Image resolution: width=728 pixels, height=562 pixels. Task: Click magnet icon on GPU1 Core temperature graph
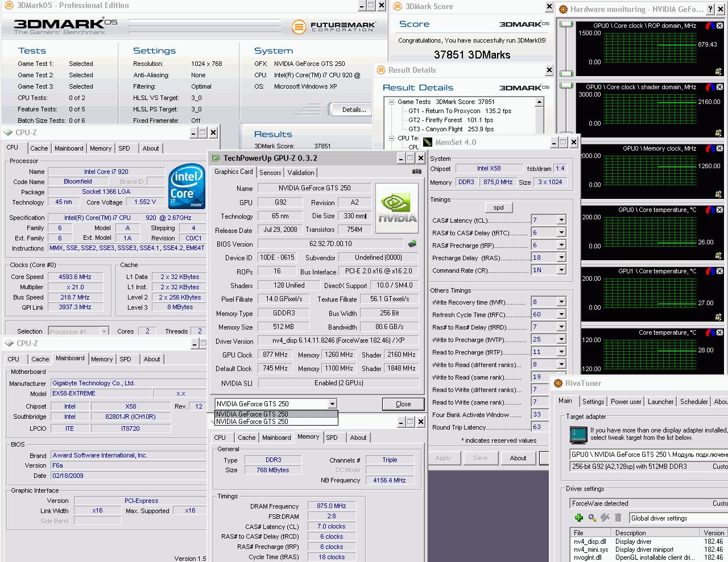[709, 272]
